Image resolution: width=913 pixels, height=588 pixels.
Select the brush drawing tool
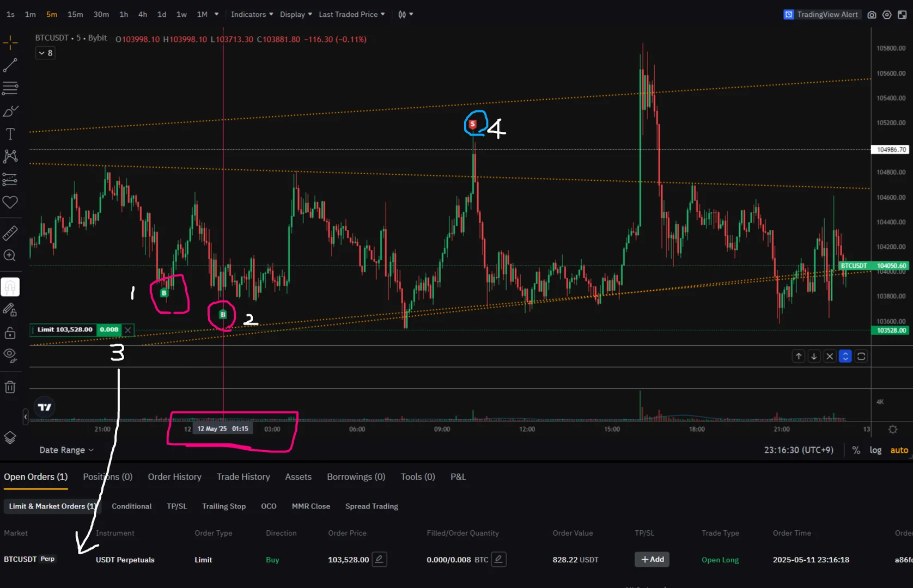(10, 111)
